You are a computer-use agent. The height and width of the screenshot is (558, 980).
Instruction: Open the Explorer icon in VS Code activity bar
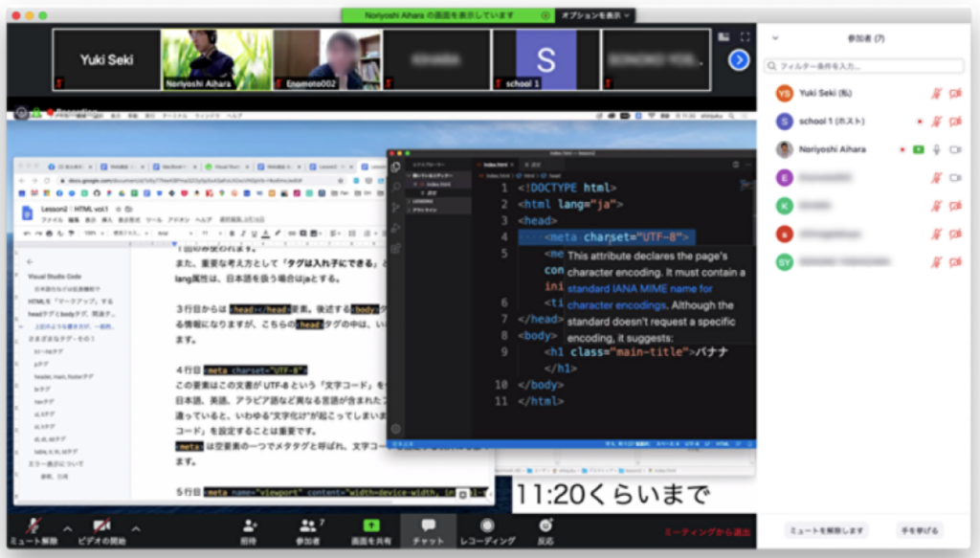(x=396, y=167)
